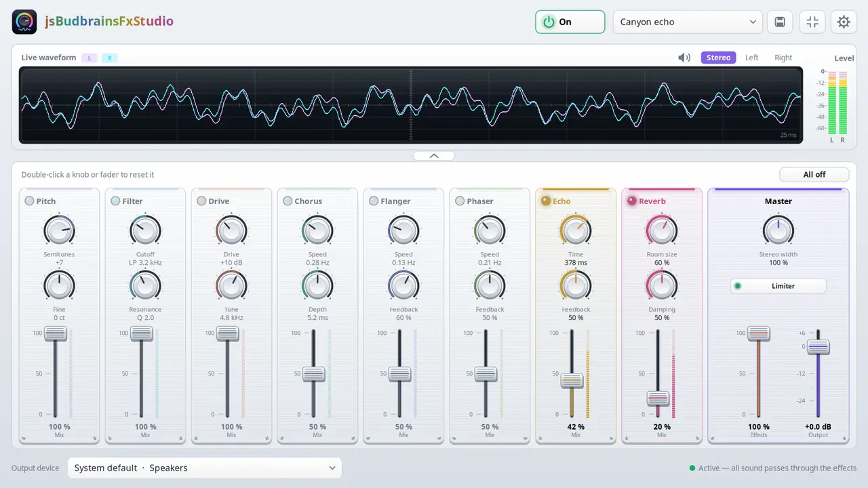Viewport: 868px width, 488px height.
Task: Click the Flanger Speed knob
Action: click(x=403, y=230)
